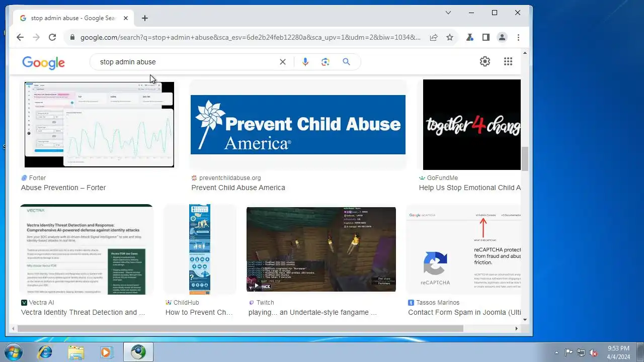Open the Forter dashboard thumbnail
This screenshot has height=362, width=644.
[x=99, y=124]
